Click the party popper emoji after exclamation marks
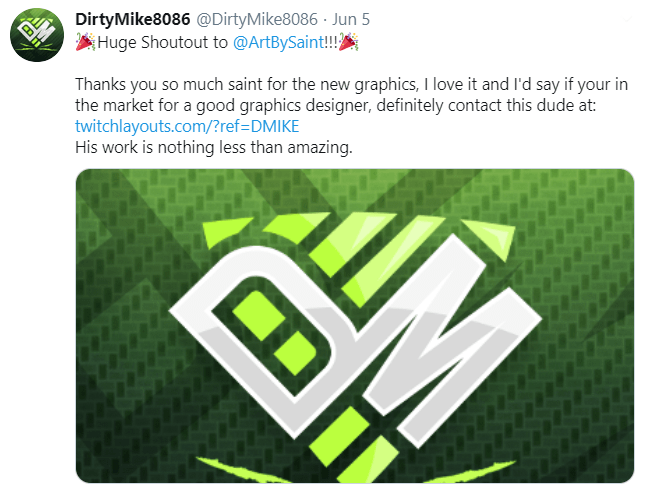The width and height of the screenshot is (648, 489). [x=348, y=42]
